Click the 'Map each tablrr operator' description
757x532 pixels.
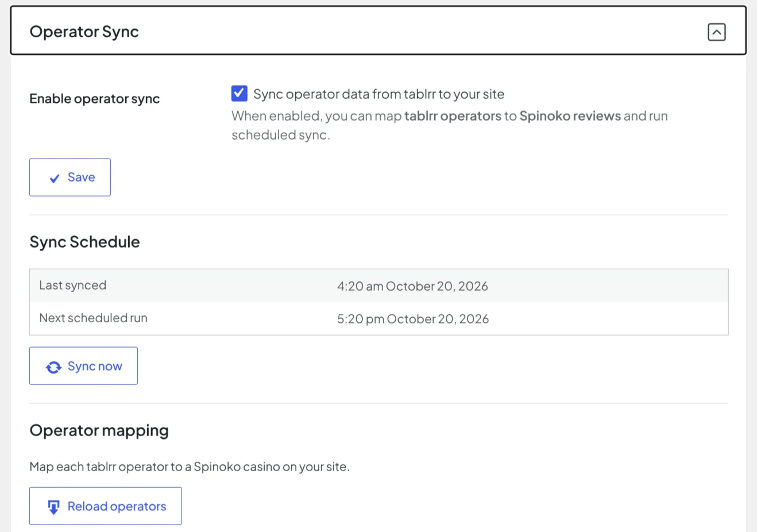pos(190,467)
